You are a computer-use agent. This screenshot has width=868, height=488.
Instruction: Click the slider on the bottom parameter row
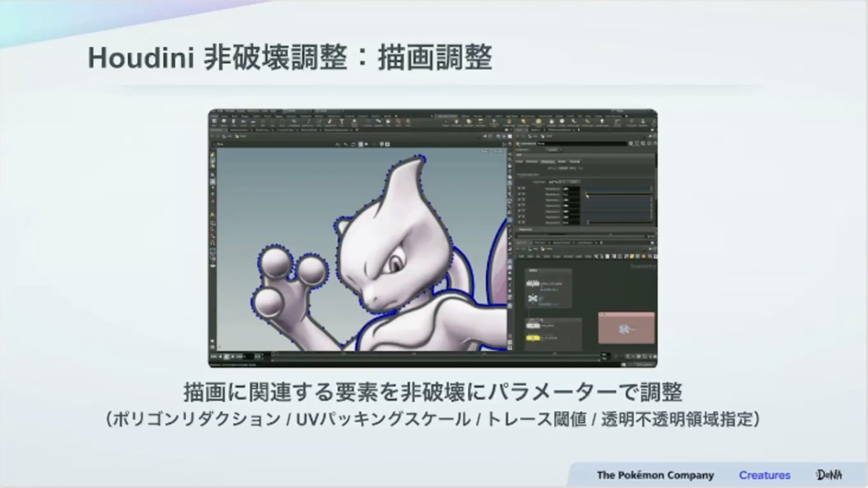click(x=619, y=222)
